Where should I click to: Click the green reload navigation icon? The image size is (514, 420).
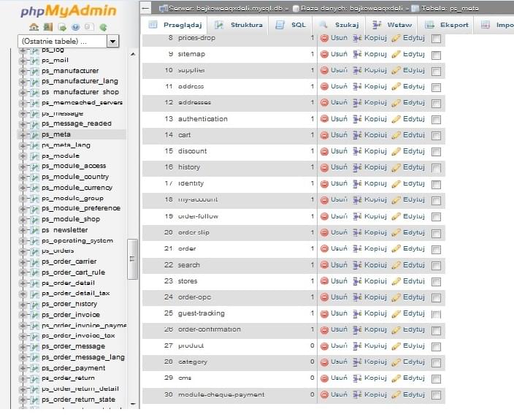pos(103,27)
